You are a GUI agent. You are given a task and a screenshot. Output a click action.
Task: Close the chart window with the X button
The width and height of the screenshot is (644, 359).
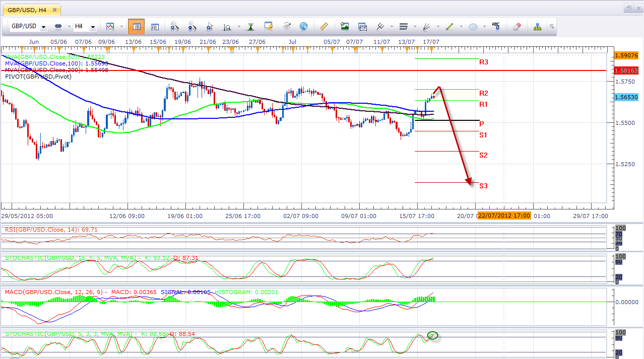click(637, 8)
